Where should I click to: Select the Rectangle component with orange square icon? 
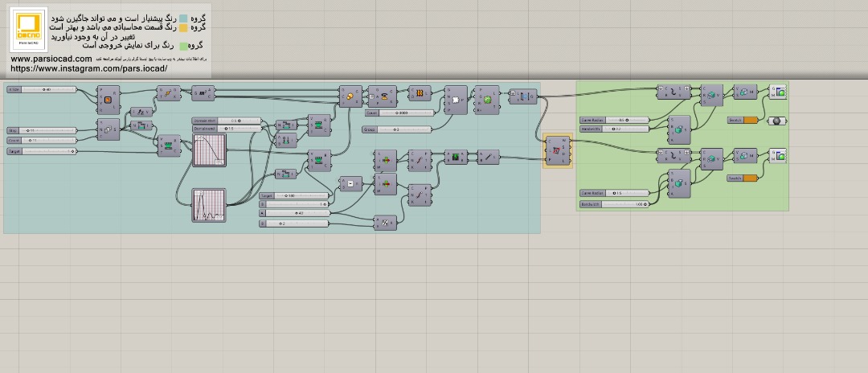[x=108, y=100]
